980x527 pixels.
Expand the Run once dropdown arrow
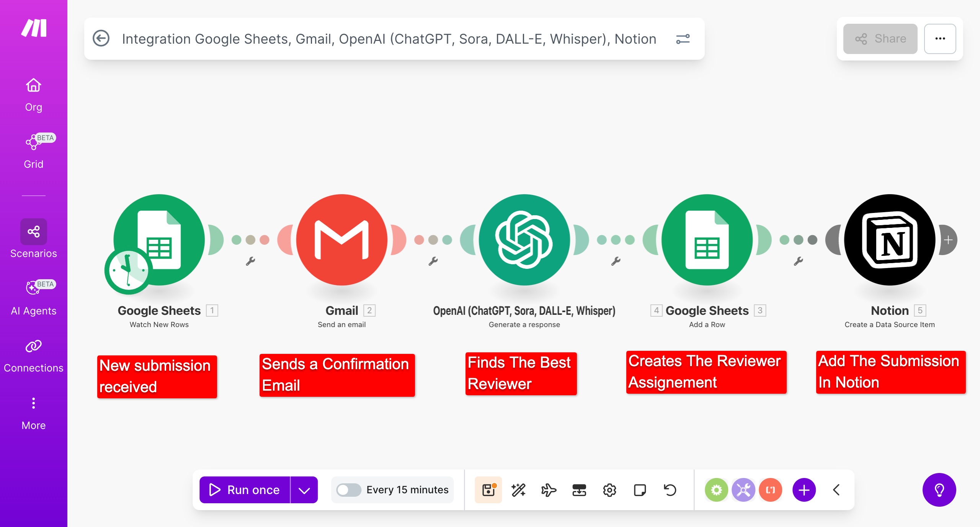pyautogui.click(x=304, y=490)
